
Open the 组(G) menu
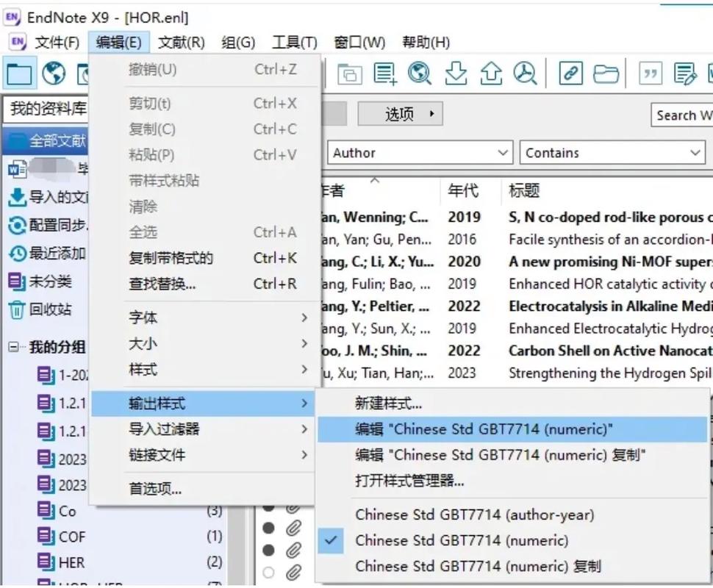coord(238,43)
